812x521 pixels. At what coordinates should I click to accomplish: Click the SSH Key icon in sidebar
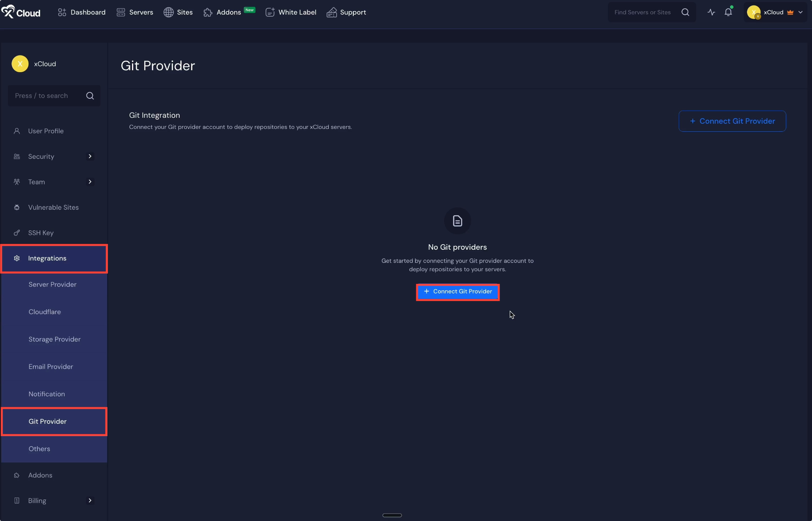point(17,233)
